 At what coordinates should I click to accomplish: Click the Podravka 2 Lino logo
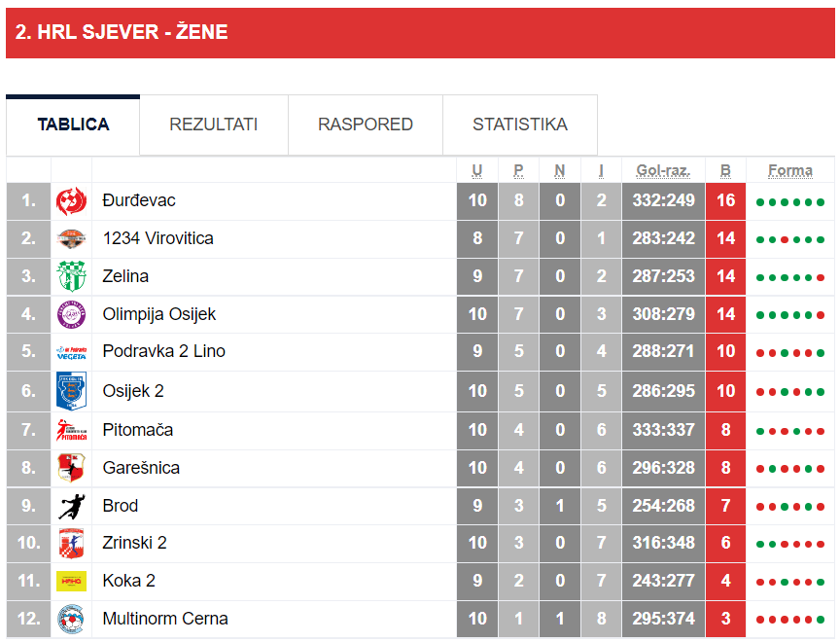pos(71,352)
